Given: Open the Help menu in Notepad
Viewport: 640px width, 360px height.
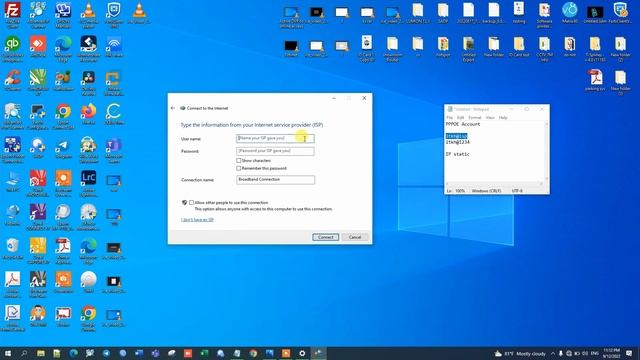Looking at the screenshot, I should [x=503, y=118].
